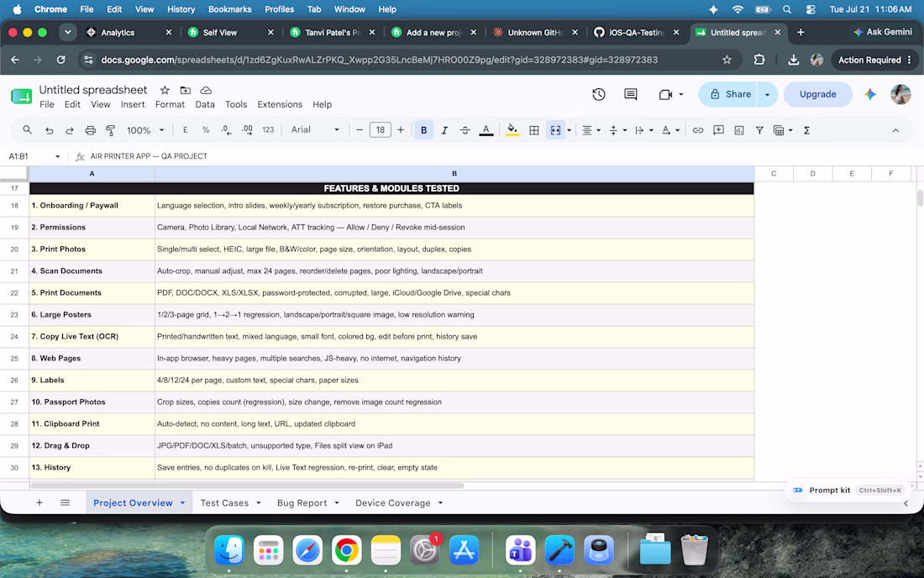This screenshot has height=578, width=924.
Task: Open comments panel icon
Action: click(x=631, y=94)
